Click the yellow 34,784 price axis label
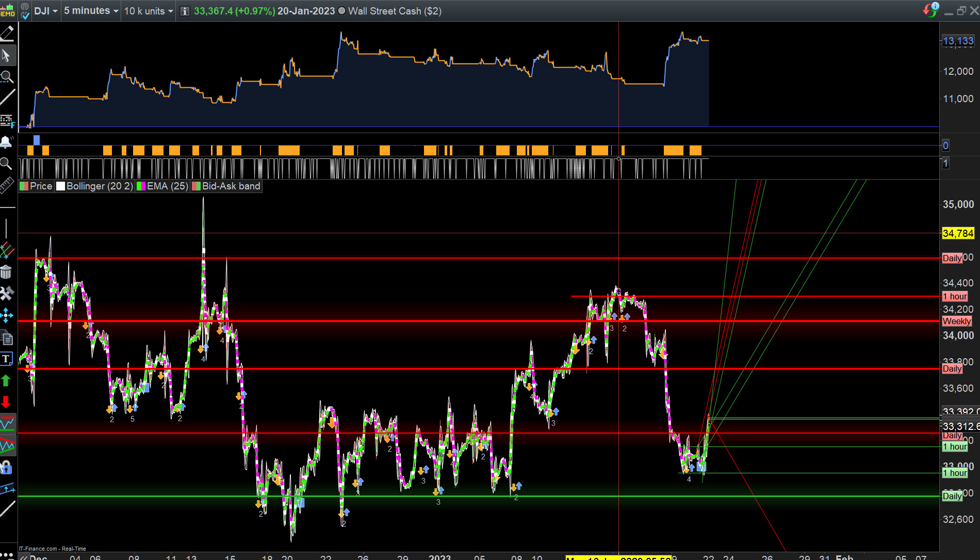 (958, 233)
